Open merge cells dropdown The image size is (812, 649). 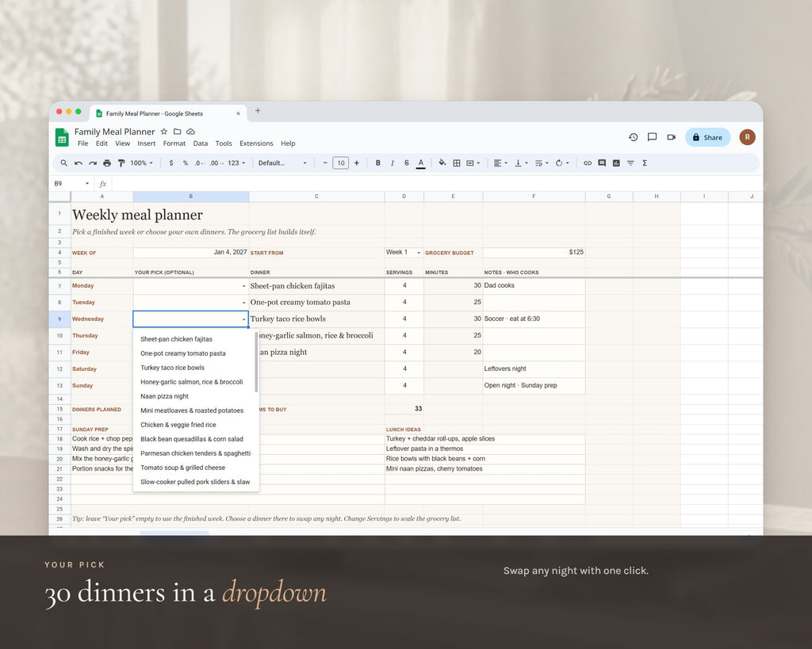click(473, 163)
